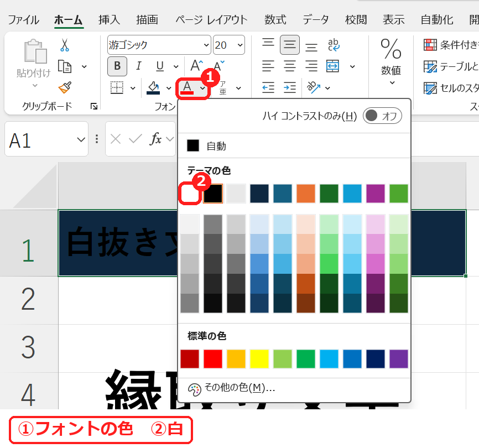Expand the orientation dropdown arrow
Screen dimensions: 479x448
click(328, 88)
